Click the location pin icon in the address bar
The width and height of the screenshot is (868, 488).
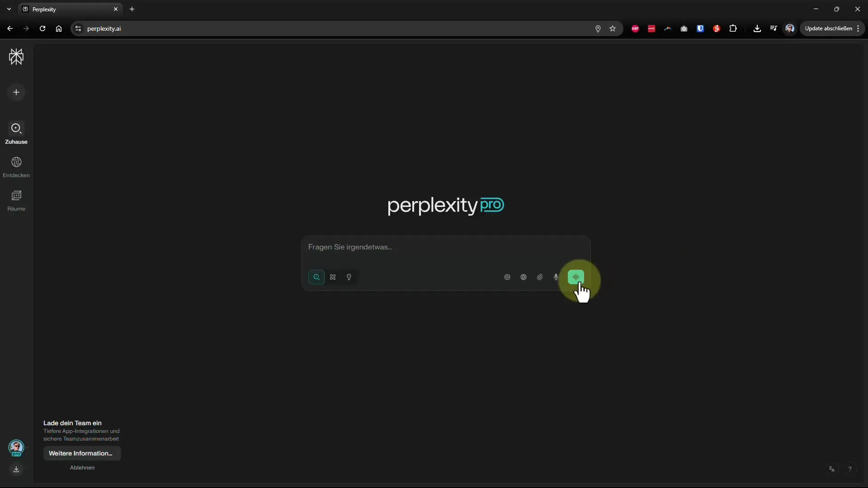(x=598, y=28)
